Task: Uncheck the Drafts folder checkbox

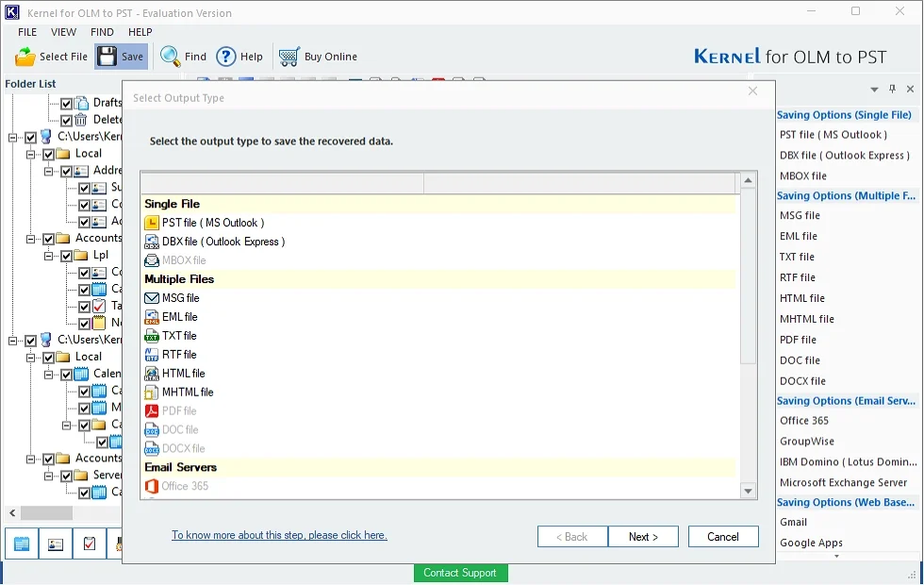Action: 67,104
